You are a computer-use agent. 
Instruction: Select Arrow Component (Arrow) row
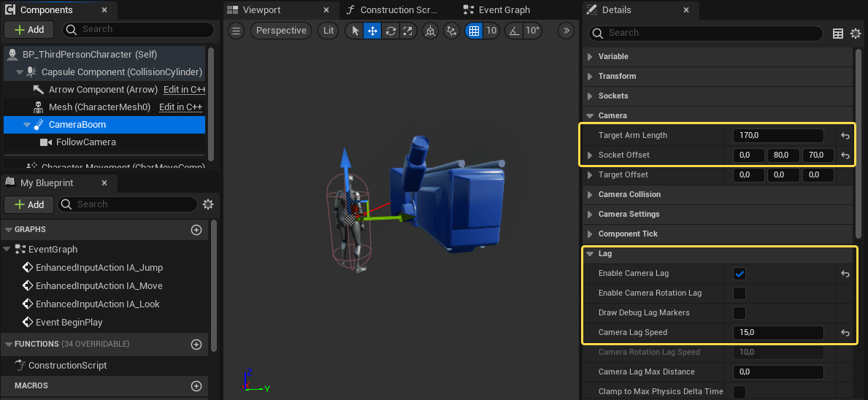coord(103,90)
